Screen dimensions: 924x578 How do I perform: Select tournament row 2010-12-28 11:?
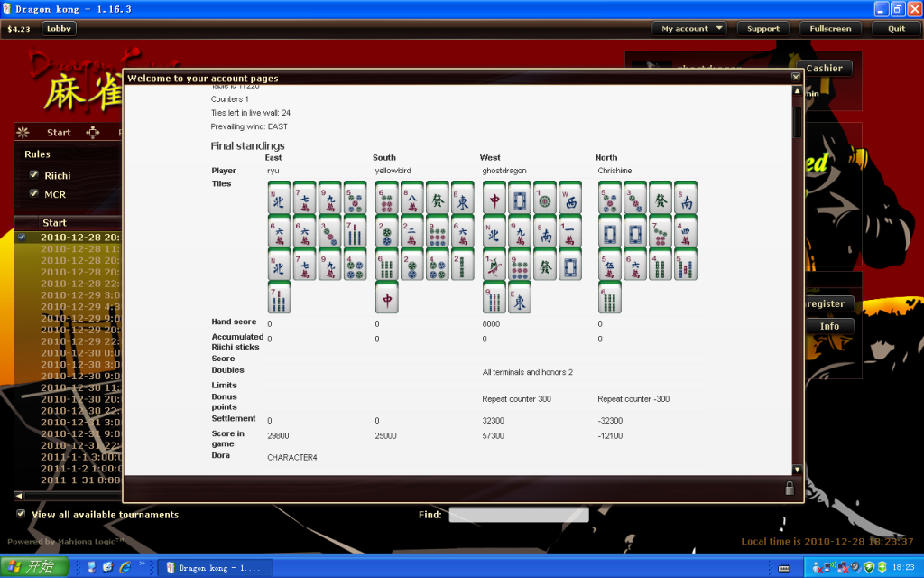click(x=68, y=249)
